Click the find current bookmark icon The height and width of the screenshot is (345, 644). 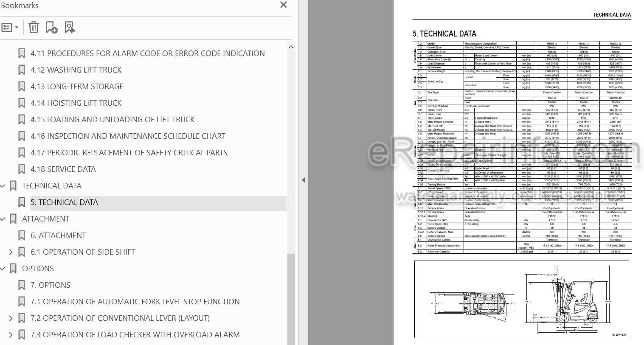70,28
